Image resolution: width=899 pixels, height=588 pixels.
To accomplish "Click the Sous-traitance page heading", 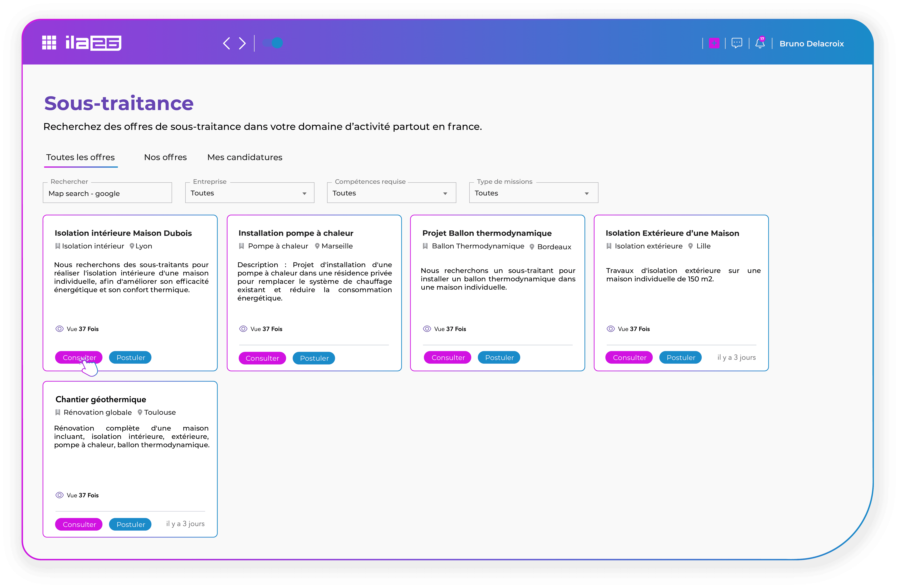I will [119, 103].
